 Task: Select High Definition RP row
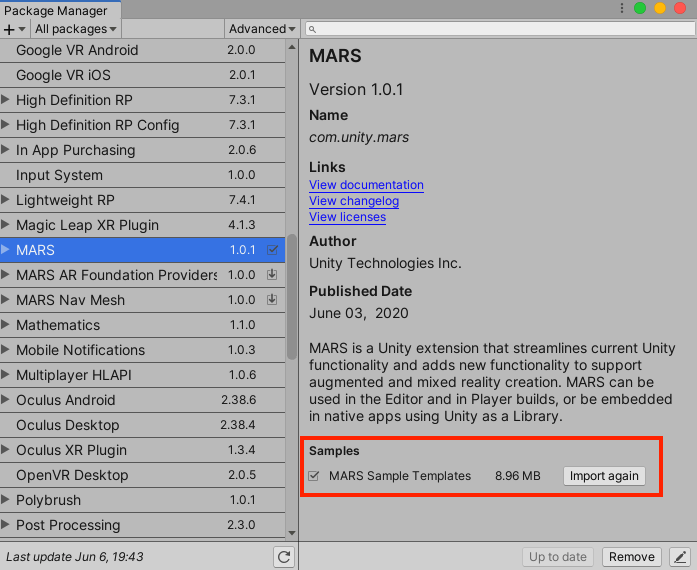click(x=142, y=100)
